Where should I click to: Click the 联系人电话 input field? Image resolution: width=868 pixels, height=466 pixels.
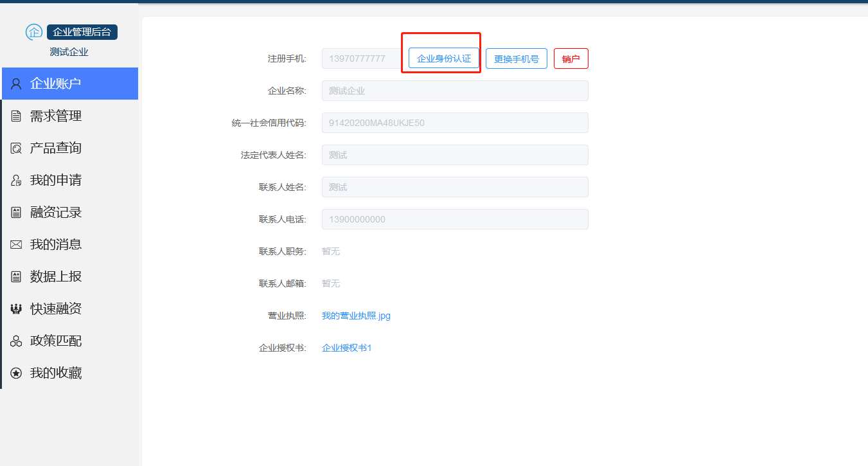click(455, 219)
